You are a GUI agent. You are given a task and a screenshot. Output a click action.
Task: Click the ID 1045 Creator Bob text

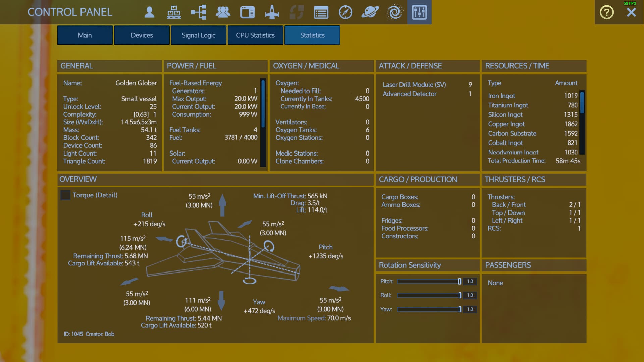(89, 334)
